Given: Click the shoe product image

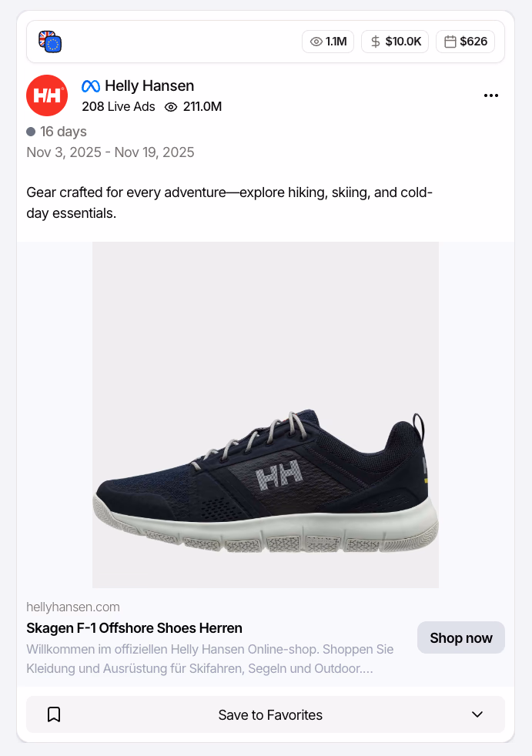Looking at the screenshot, I should click(266, 414).
